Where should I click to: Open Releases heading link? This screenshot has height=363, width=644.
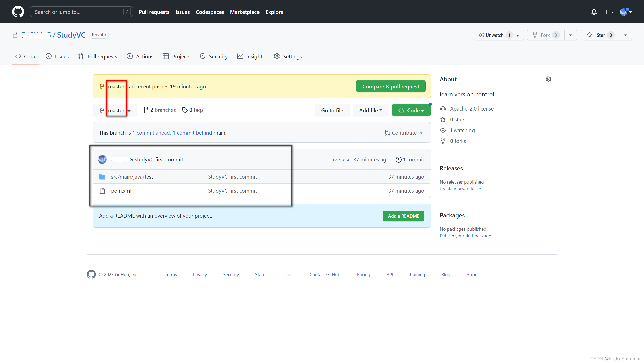[451, 168]
